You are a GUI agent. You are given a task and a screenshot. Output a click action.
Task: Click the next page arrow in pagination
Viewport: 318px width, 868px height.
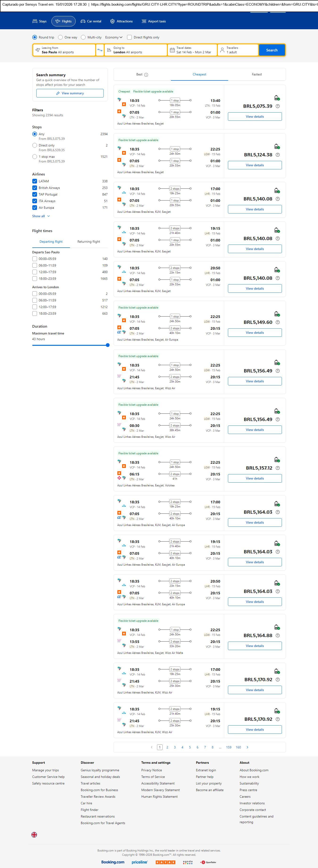click(x=247, y=747)
